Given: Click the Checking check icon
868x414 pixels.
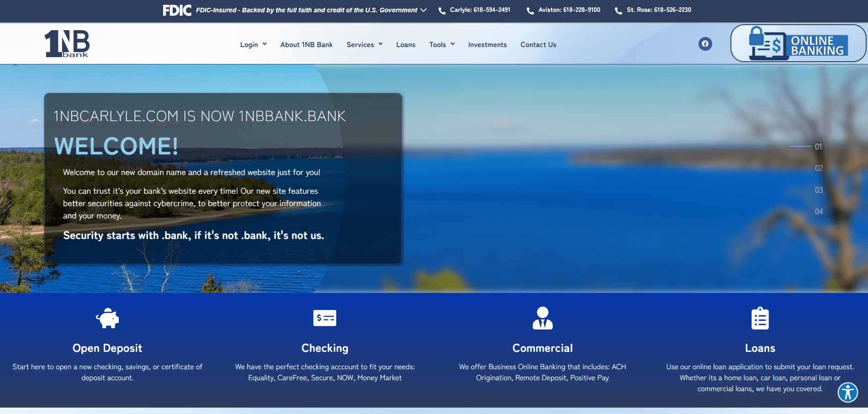Looking at the screenshot, I should click(324, 318).
